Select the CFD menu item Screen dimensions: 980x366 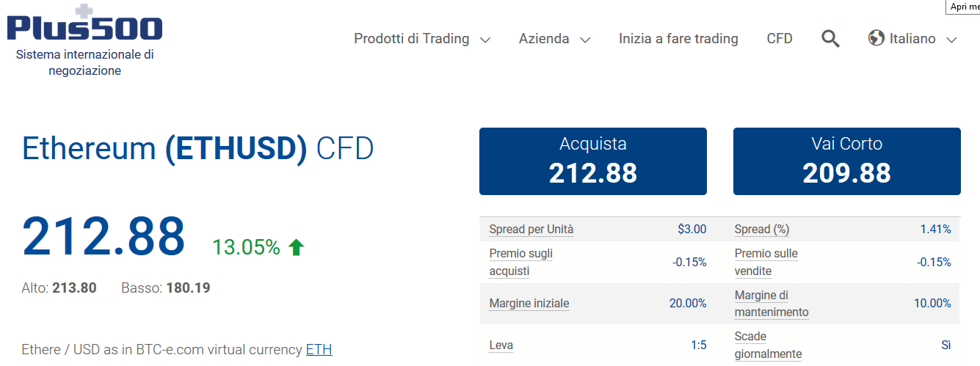[780, 39]
